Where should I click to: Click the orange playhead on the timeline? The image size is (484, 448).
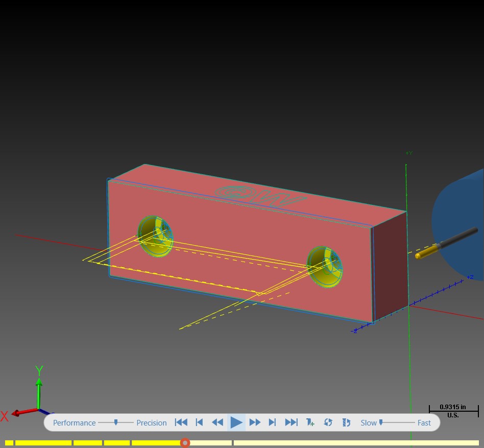click(185, 443)
